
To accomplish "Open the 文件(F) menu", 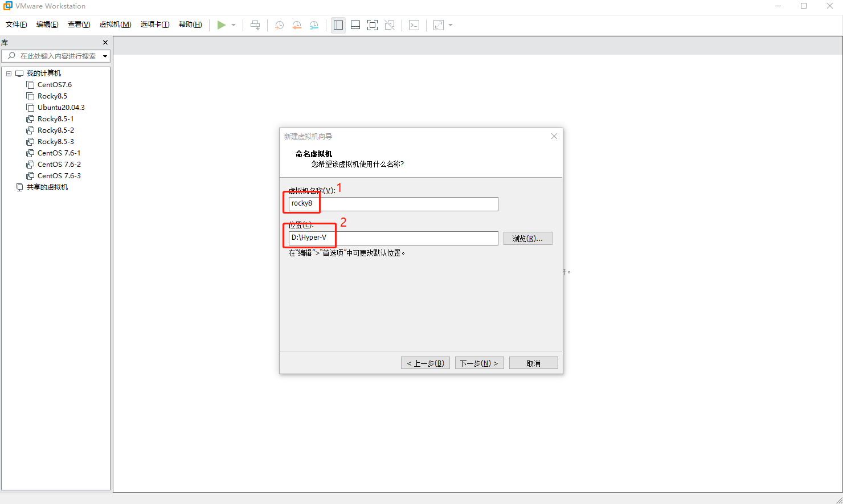I will point(17,24).
